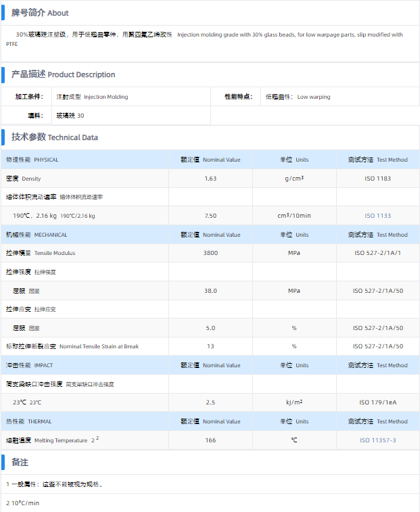
Task: Click the 技术参数 Technical Data heading
Action: (54, 137)
